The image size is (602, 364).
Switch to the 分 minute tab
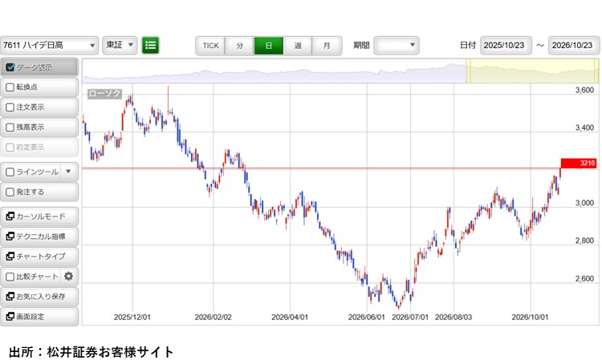(239, 46)
